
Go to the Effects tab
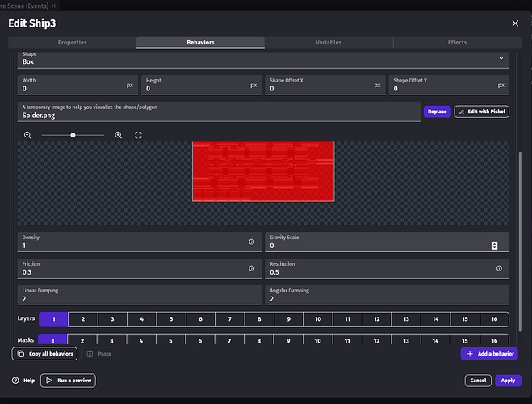[x=458, y=43]
